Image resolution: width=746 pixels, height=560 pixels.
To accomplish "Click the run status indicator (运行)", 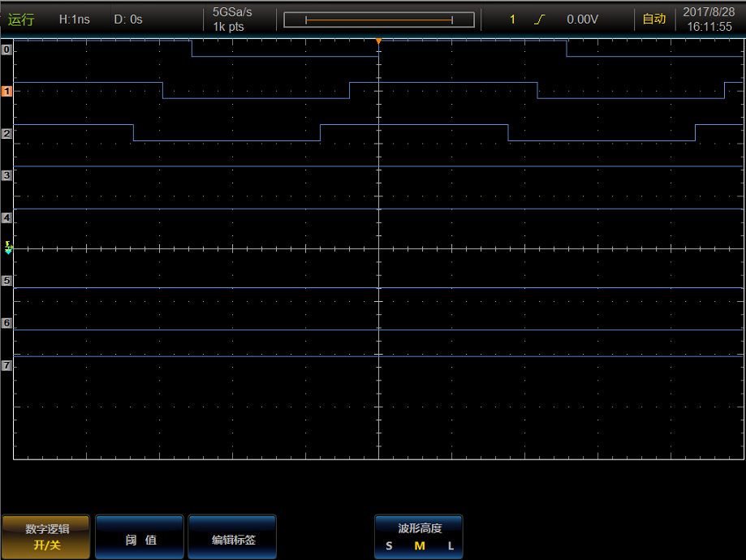I will 21,19.
